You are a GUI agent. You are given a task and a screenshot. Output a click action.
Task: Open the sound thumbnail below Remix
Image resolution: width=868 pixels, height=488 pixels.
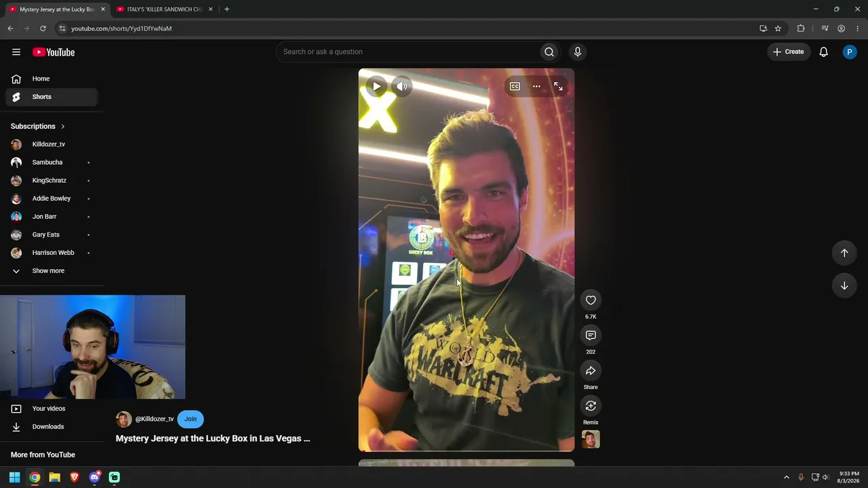click(x=591, y=439)
